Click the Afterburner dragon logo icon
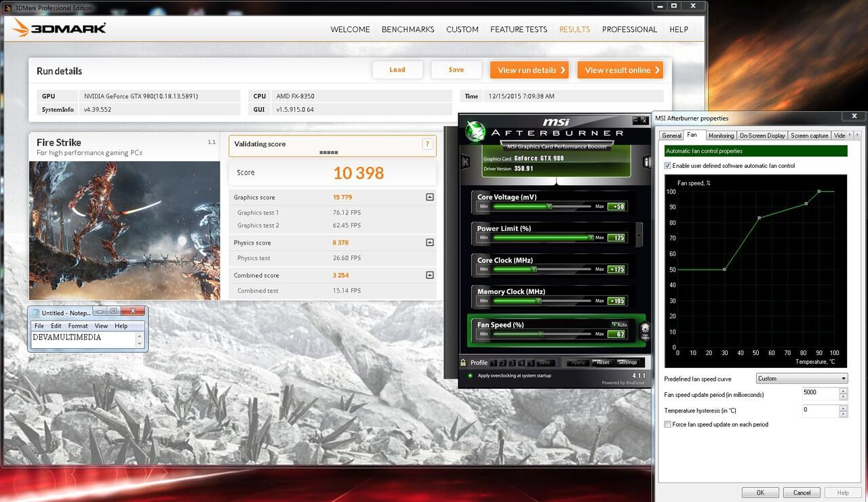 (x=477, y=131)
